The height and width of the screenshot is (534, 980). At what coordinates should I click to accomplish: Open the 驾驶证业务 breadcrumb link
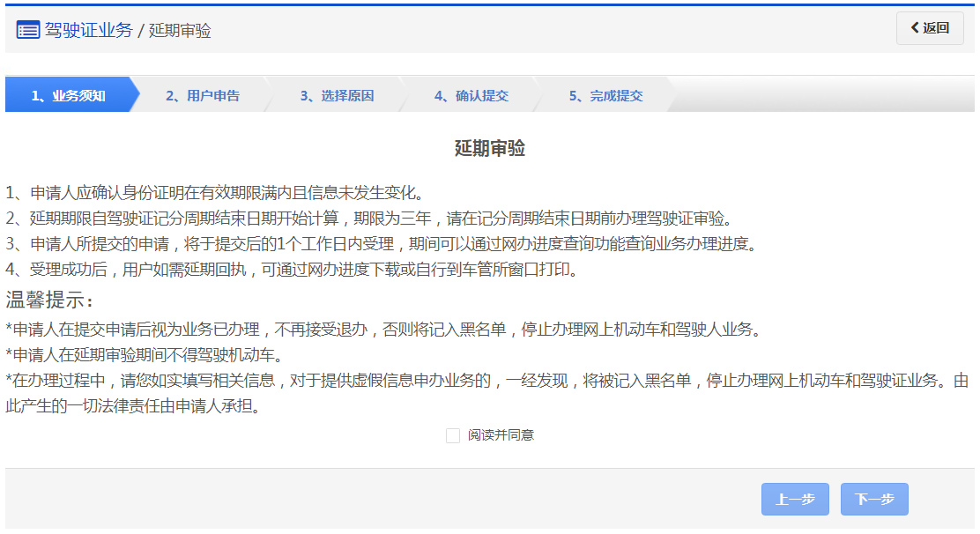click(x=88, y=30)
